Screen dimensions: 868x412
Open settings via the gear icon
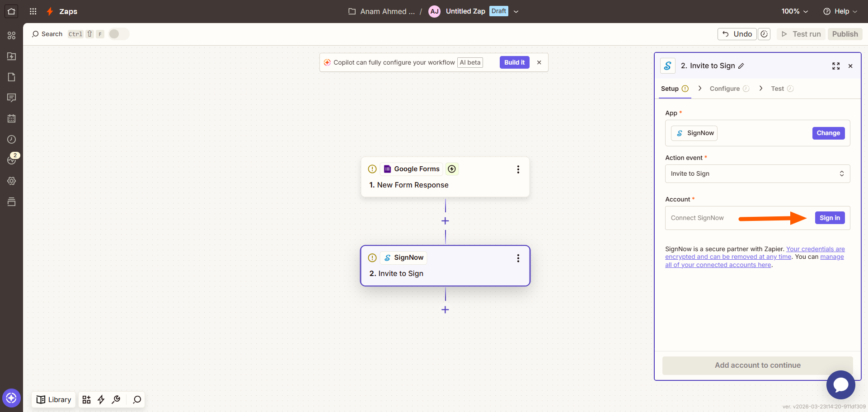pyautogui.click(x=12, y=181)
